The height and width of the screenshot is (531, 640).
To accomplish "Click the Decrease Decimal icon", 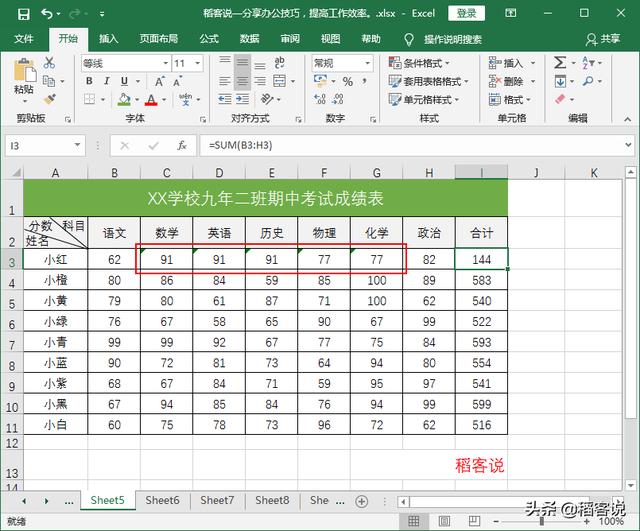I will click(x=338, y=99).
